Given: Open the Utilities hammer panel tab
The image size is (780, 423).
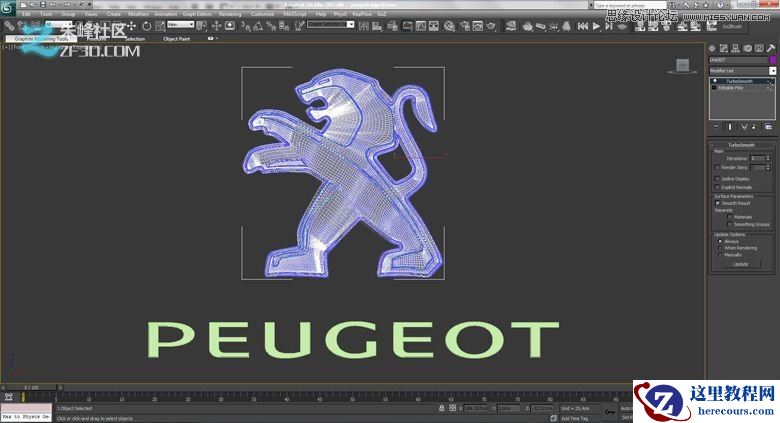Looking at the screenshot, I should [x=771, y=48].
